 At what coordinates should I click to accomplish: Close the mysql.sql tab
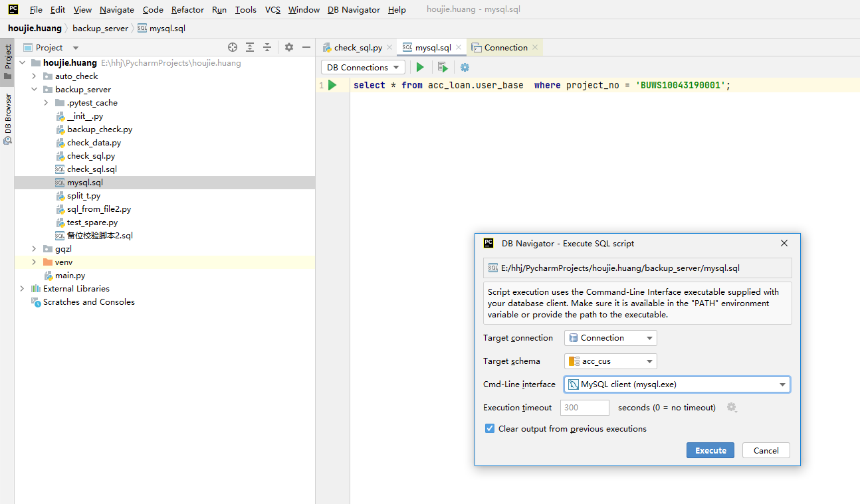(x=459, y=47)
